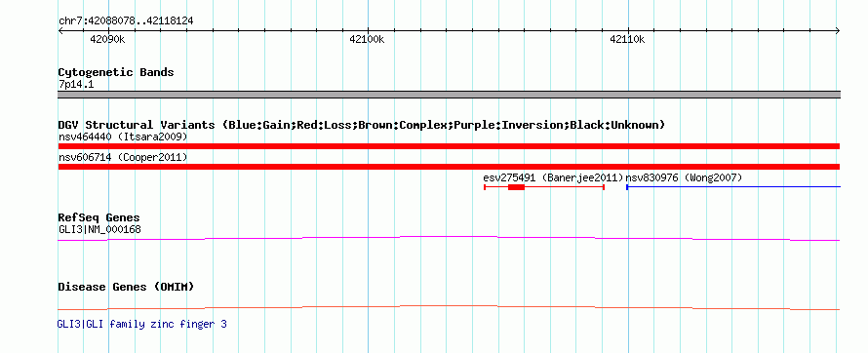This screenshot has height=353, width=868.
Task: Click the esv275491 (Banerjee2011) label
Action: pyautogui.click(x=554, y=178)
